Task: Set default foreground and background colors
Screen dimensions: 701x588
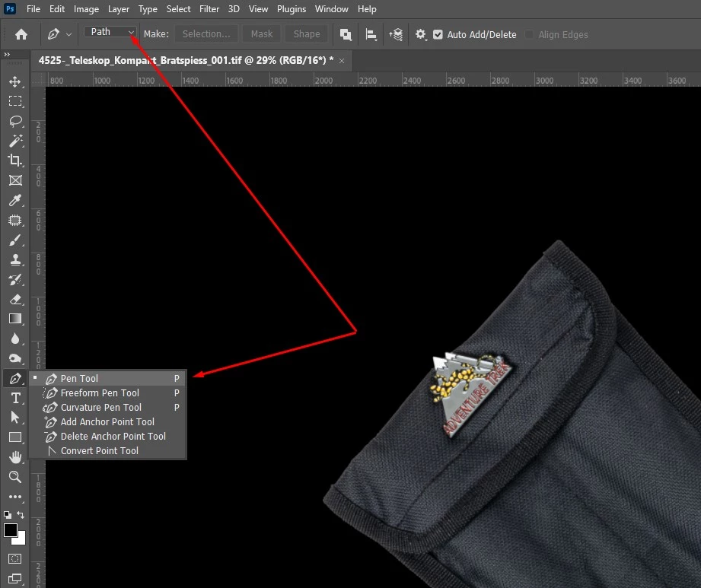Action: (8, 515)
